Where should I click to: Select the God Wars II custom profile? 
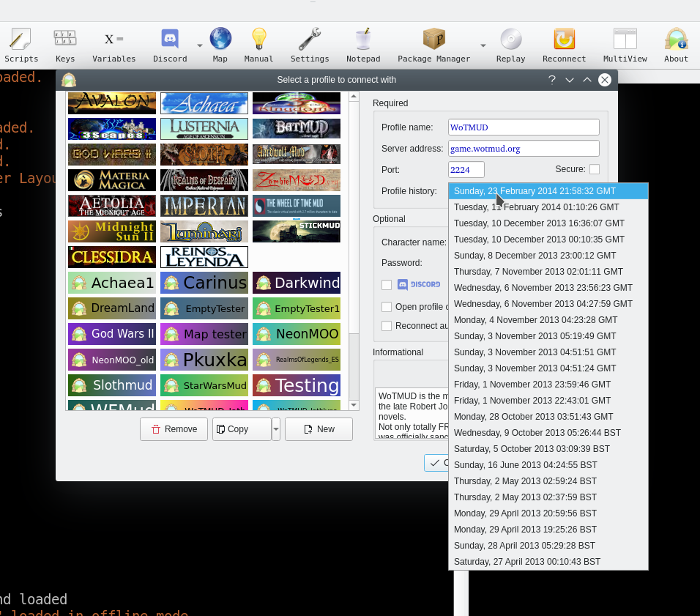tap(112, 334)
